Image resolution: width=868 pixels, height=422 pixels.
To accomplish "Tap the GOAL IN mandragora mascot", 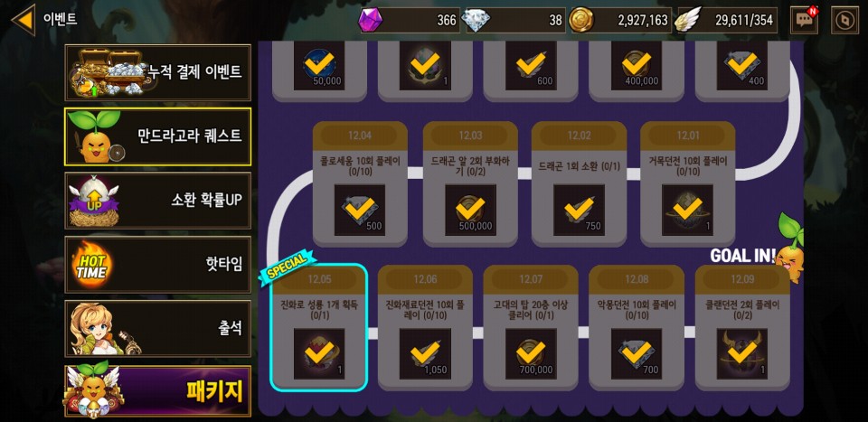I will pyautogui.click(x=789, y=248).
